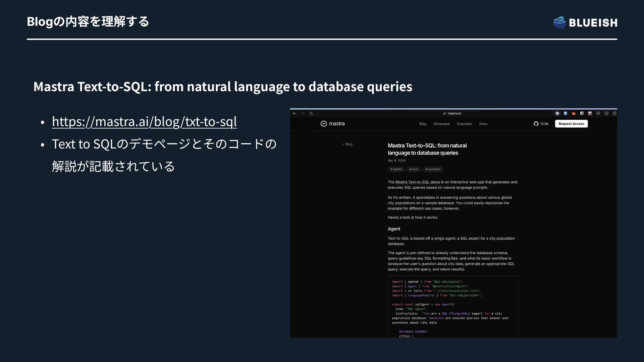Open the chat bubble extension icon
Image resolution: width=644 pixels, height=362 pixels.
click(598, 113)
